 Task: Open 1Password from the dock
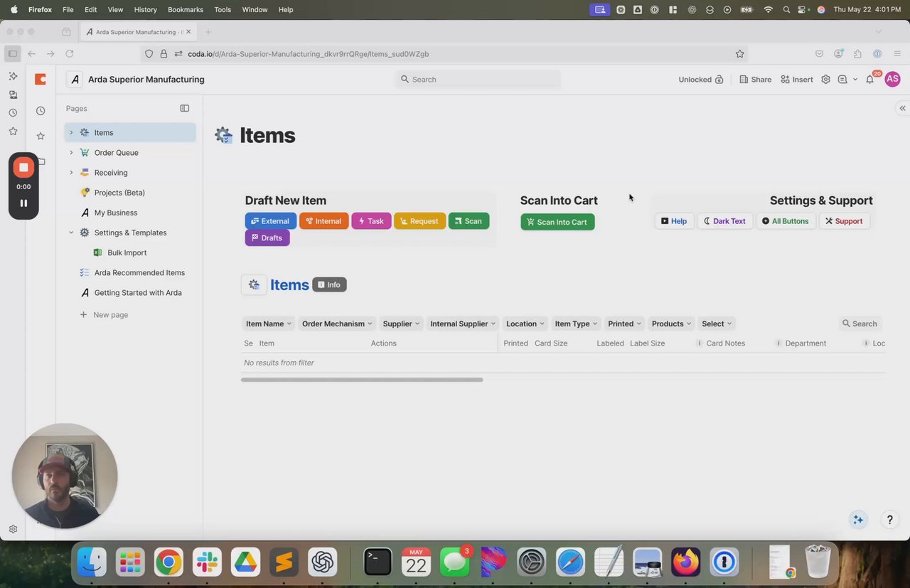coord(724,562)
